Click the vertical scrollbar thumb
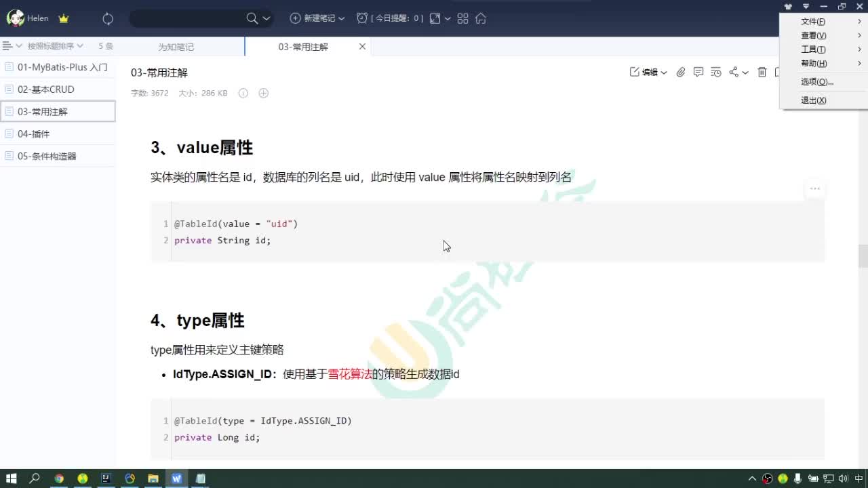This screenshot has width=868, height=488. pos(863,256)
